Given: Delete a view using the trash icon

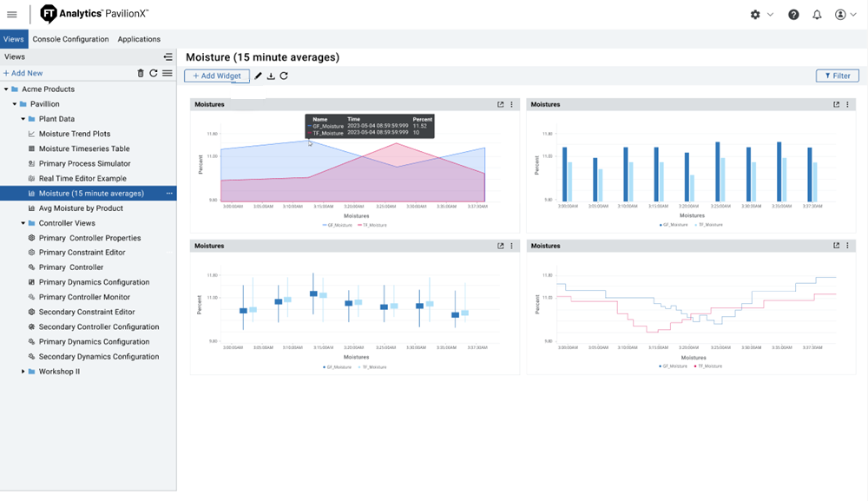Looking at the screenshot, I should 140,73.
